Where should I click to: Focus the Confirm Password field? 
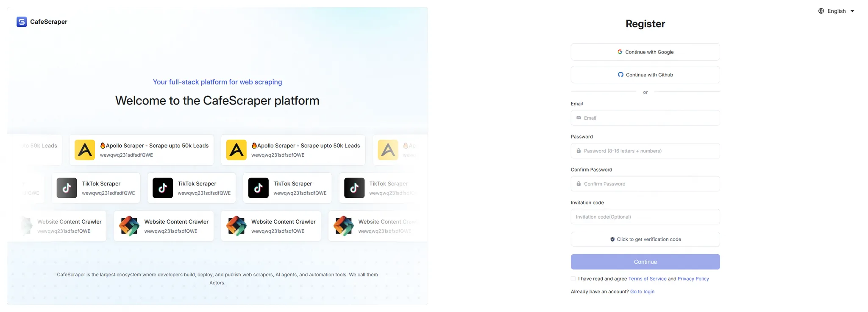[x=645, y=184]
